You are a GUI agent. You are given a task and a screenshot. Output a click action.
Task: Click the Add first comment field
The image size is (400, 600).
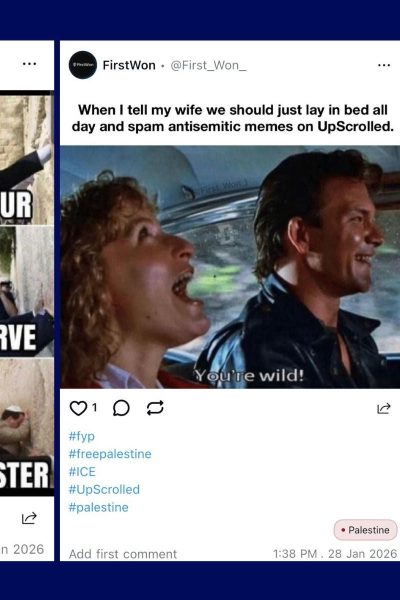(123, 554)
